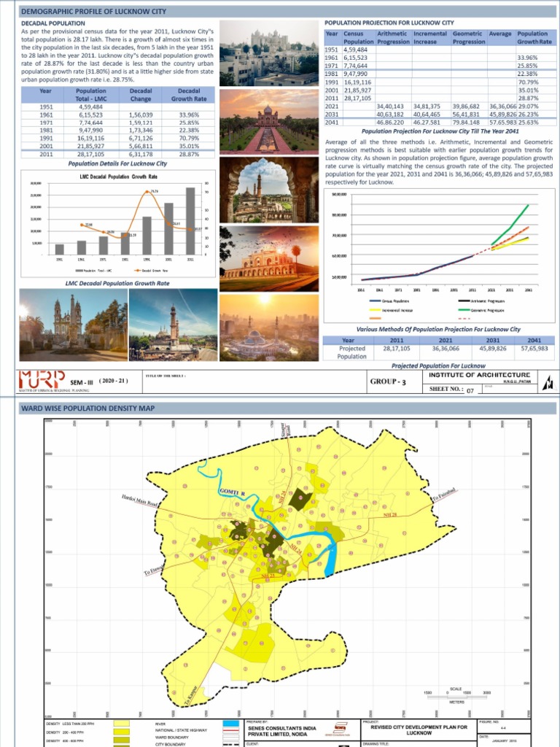Click the 'Geometric Progression' column header
560x747 pixels.
click(469, 38)
